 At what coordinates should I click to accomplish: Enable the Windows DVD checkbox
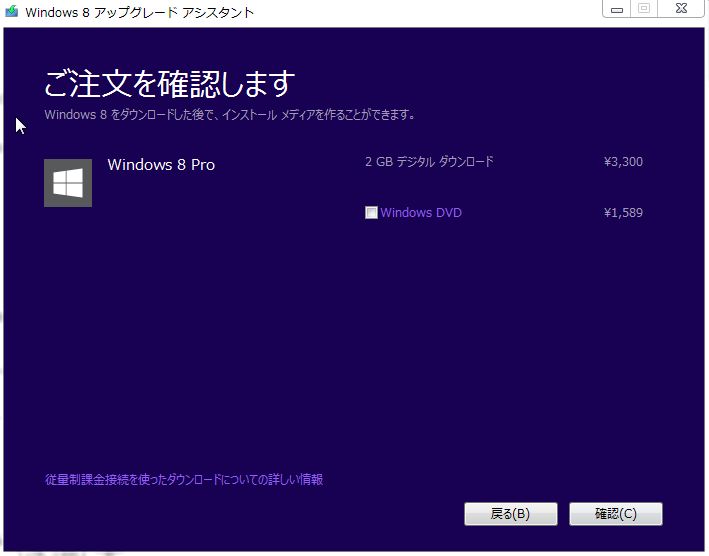pyautogui.click(x=371, y=212)
